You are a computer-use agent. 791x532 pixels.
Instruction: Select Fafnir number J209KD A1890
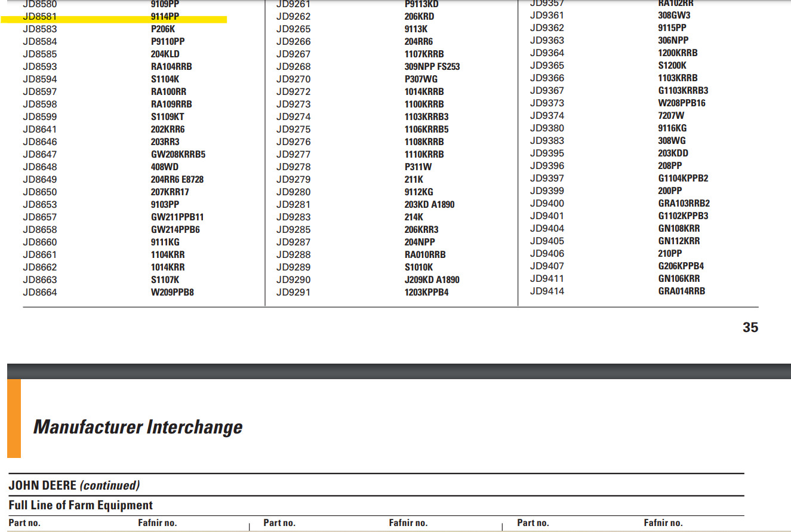(432, 280)
